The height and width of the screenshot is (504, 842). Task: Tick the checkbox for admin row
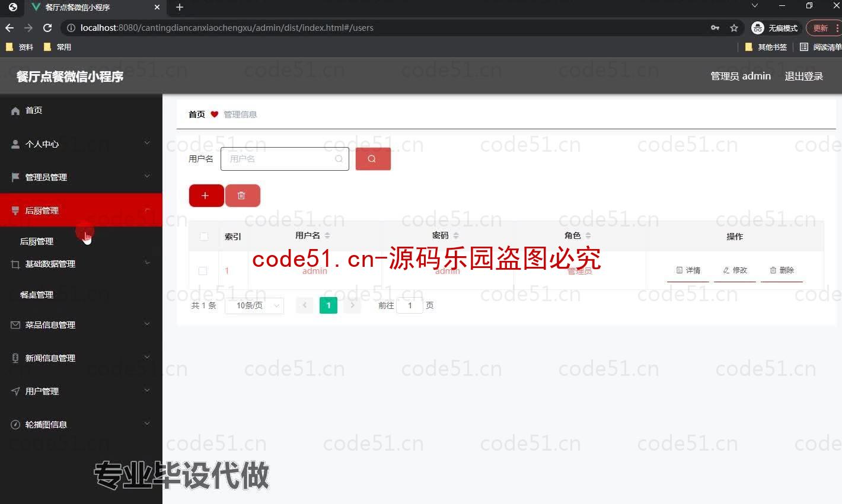click(203, 271)
